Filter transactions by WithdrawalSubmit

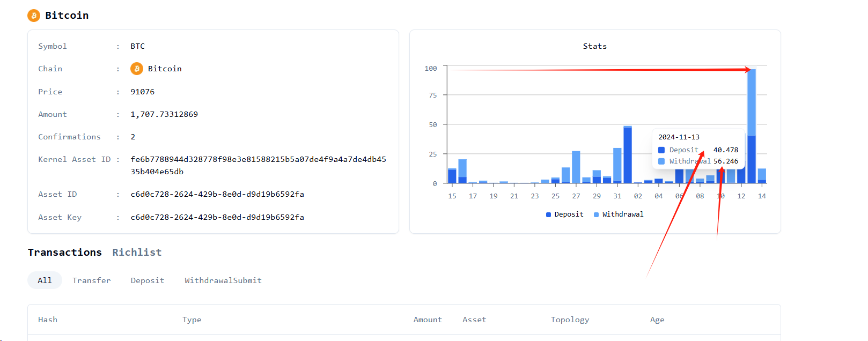point(223,280)
